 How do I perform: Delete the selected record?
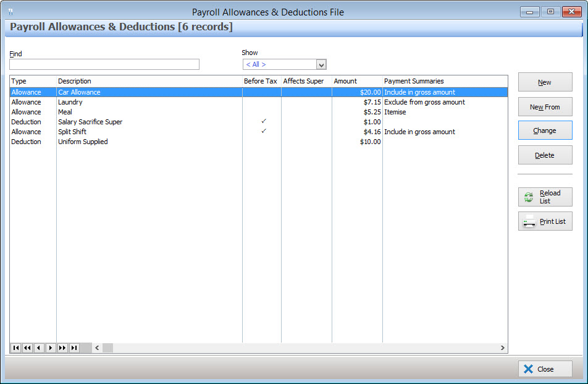tap(545, 155)
